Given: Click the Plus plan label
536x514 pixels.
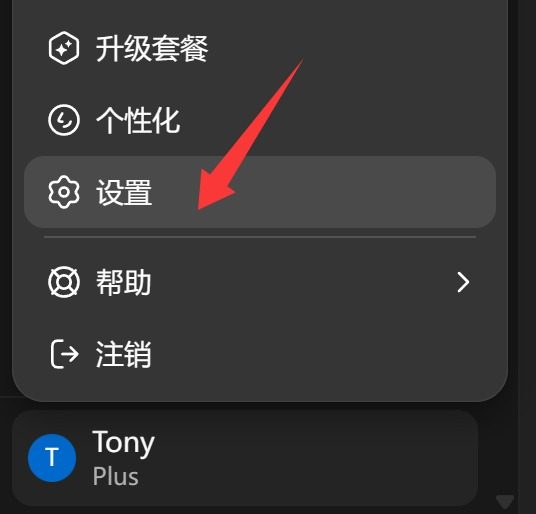Looking at the screenshot, I should point(116,476).
